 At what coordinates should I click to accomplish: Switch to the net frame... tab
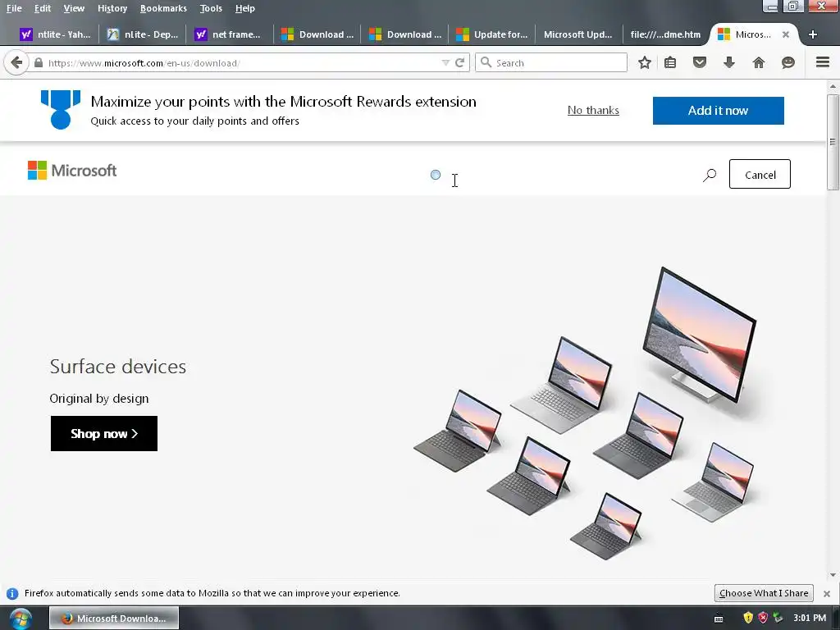pyautogui.click(x=230, y=34)
